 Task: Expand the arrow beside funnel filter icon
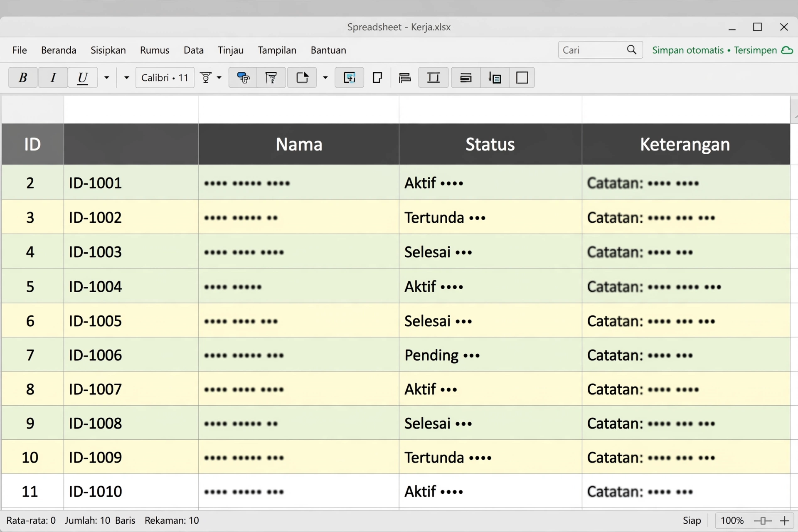coord(219,78)
